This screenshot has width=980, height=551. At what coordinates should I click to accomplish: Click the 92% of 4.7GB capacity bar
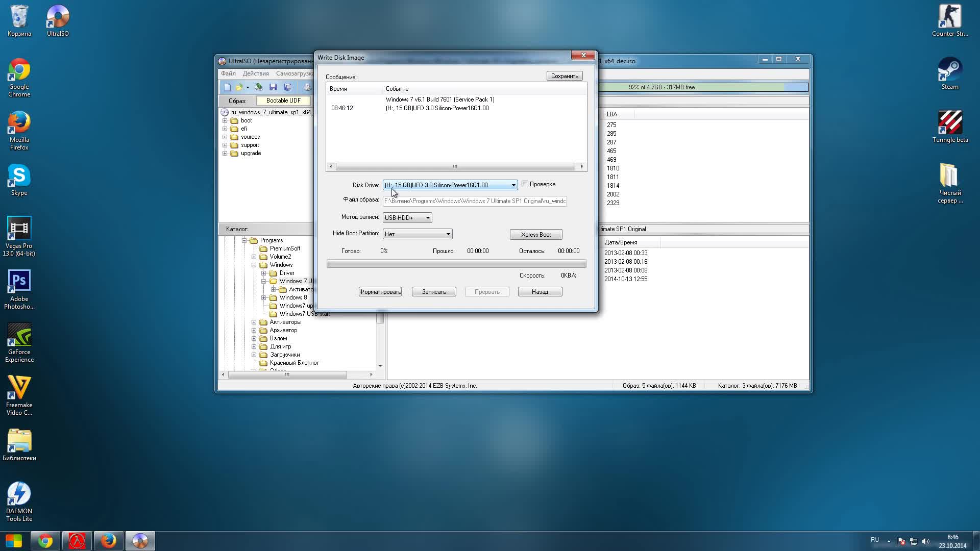pos(703,87)
